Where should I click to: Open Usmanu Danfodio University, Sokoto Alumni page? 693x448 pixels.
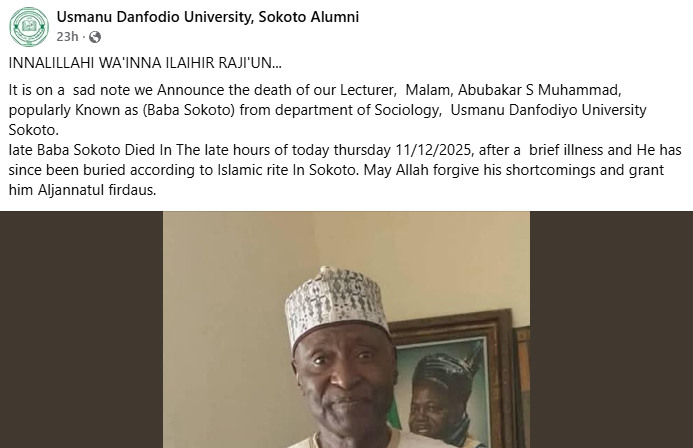(207, 17)
